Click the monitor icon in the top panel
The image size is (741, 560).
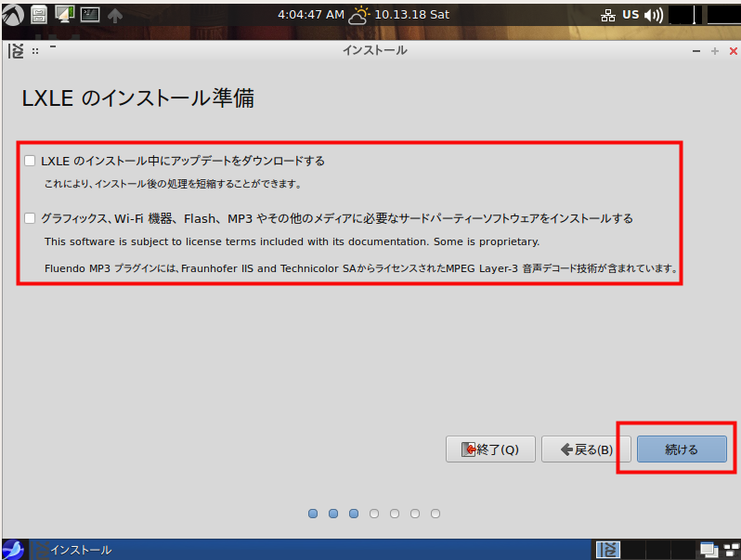coord(64,14)
